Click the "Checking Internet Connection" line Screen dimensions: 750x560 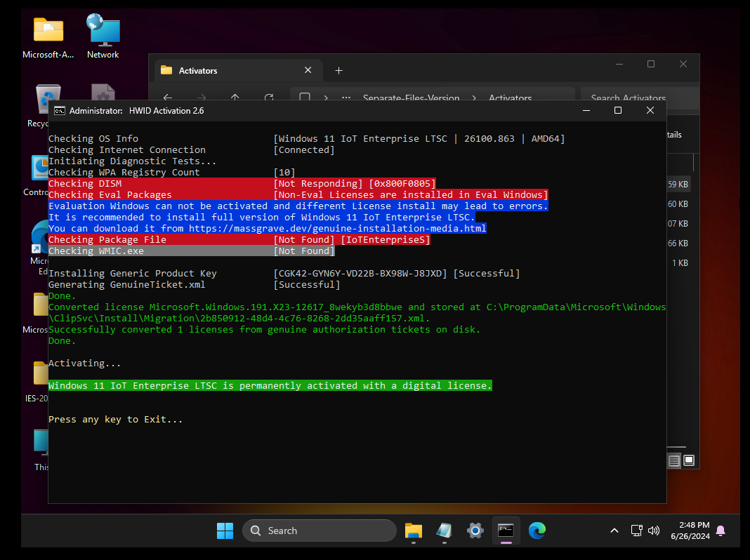[191, 150]
